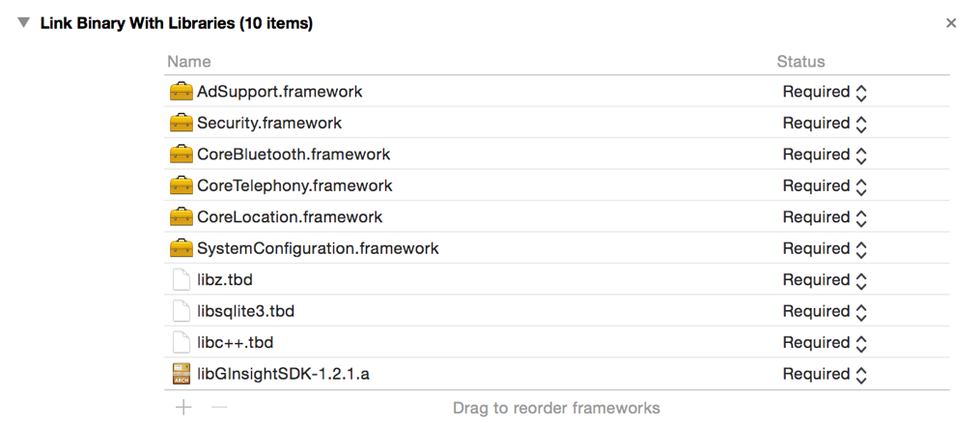Add a library with the plus button
980x425 pixels.
click(x=183, y=408)
